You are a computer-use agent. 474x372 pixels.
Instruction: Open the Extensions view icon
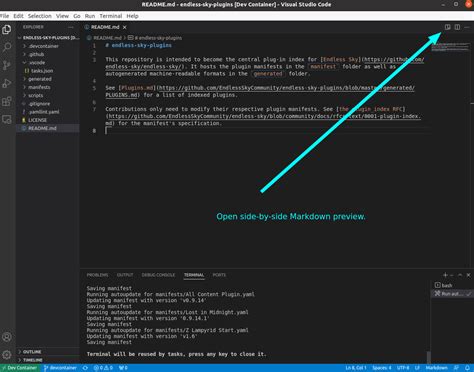tap(7, 101)
